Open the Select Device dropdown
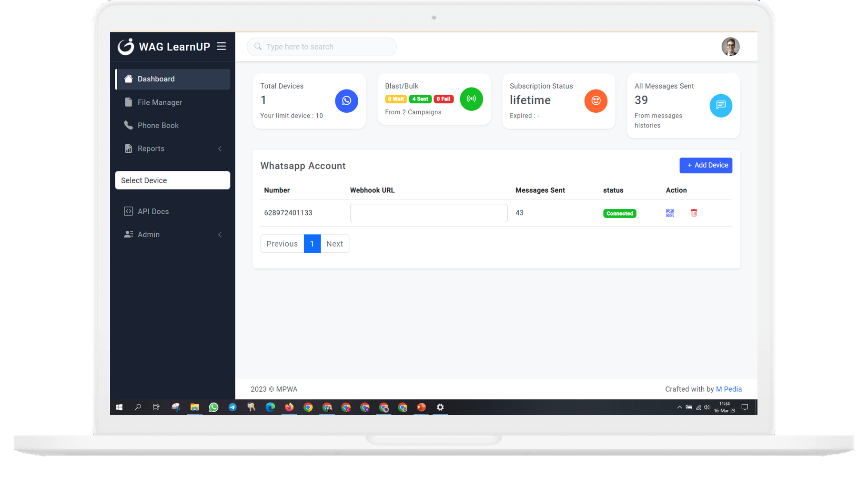 coord(172,180)
